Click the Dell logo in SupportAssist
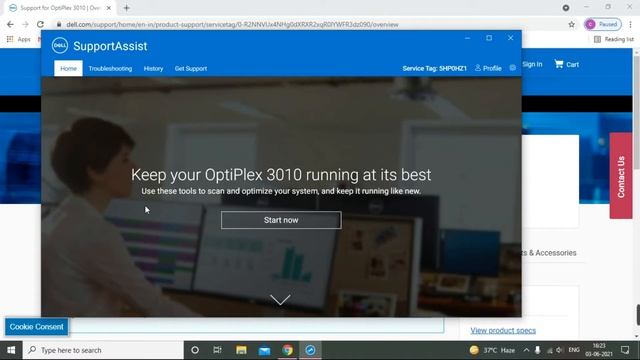The height and width of the screenshot is (360, 640). point(60,46)
